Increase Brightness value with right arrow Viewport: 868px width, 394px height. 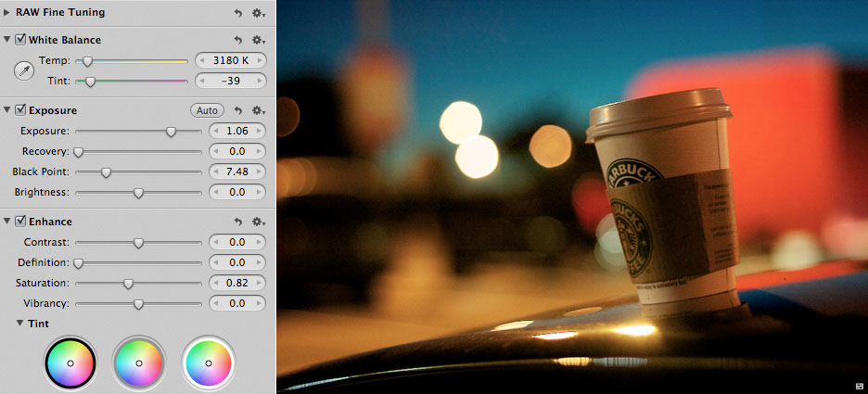[259, 192]
